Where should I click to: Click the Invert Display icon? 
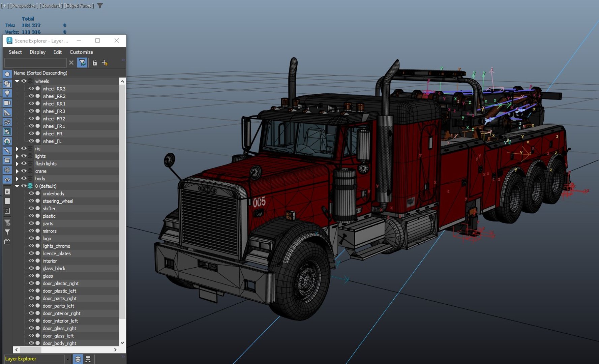[x=7, y=211]
